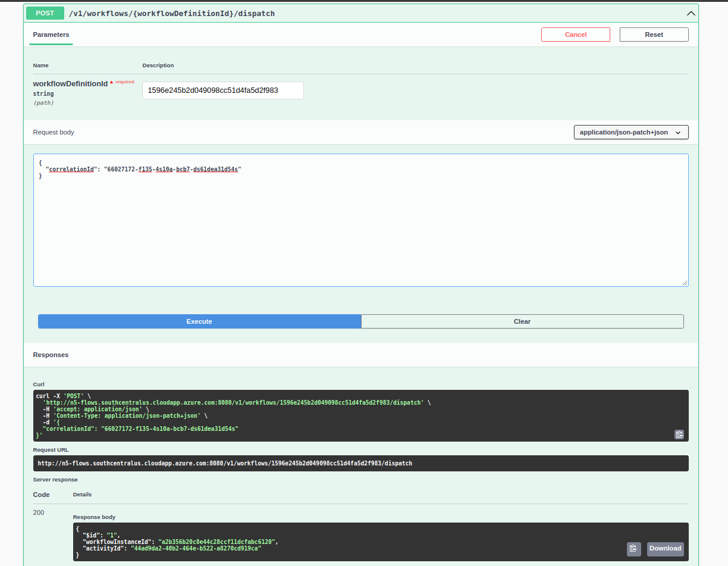Execute the dispatch request
728x566 pixels.
coord(199,321)
